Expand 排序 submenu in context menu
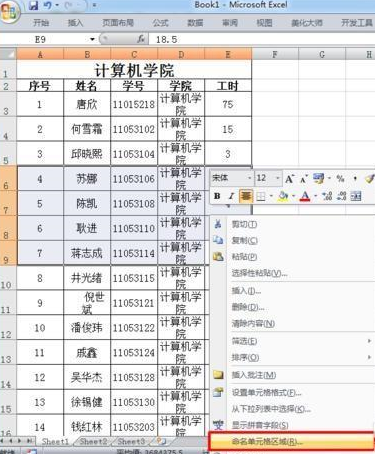Viewport: 375px width, 454px height. coord(293,358)
